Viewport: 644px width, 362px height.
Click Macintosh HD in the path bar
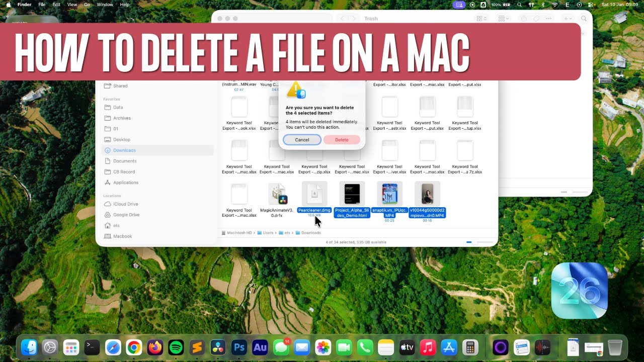click(x=236, y=233)
